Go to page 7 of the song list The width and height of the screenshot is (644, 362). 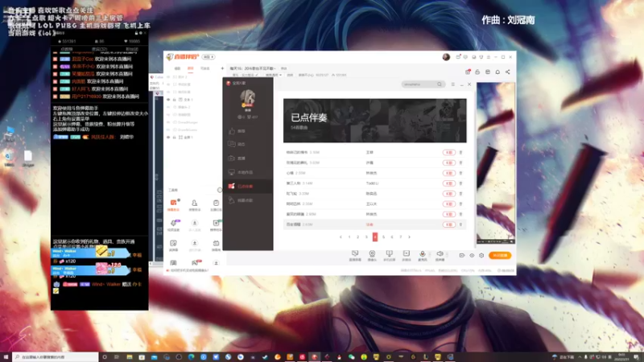(x=400, y=237)
